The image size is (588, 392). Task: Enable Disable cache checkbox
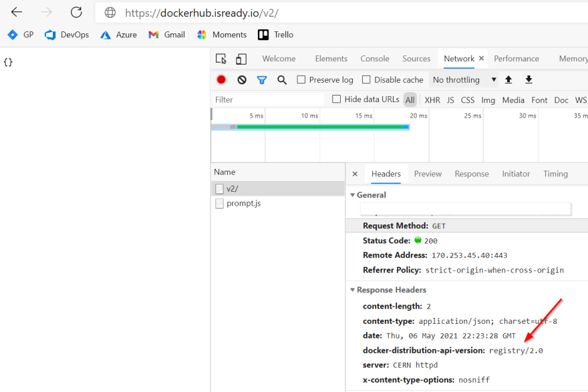[366, 80]
